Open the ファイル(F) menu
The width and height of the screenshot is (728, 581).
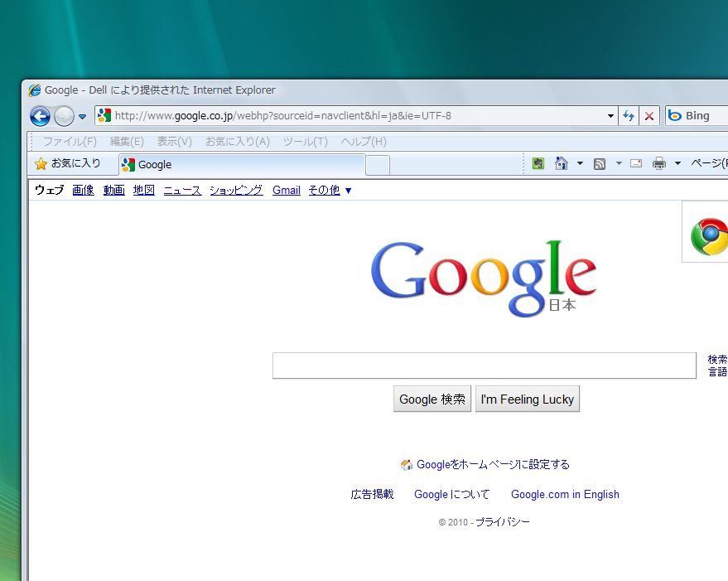pyautogui.click(x=70, y=141)
